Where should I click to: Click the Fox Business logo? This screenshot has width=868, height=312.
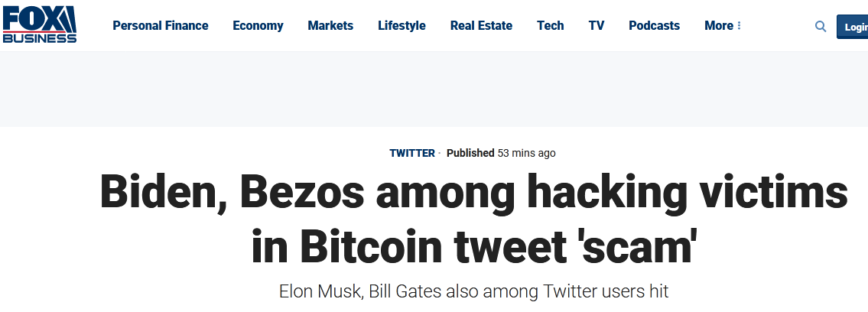pyautogui.click(x=40, y=24)
